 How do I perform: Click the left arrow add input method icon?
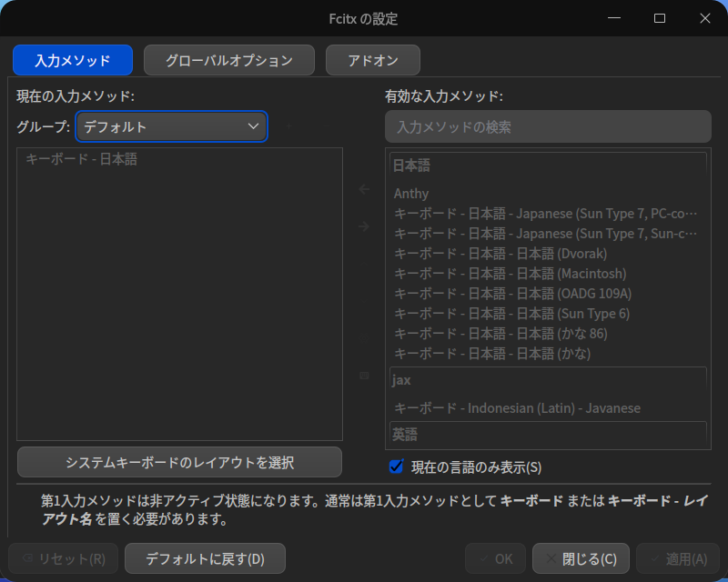pos(364,189)
